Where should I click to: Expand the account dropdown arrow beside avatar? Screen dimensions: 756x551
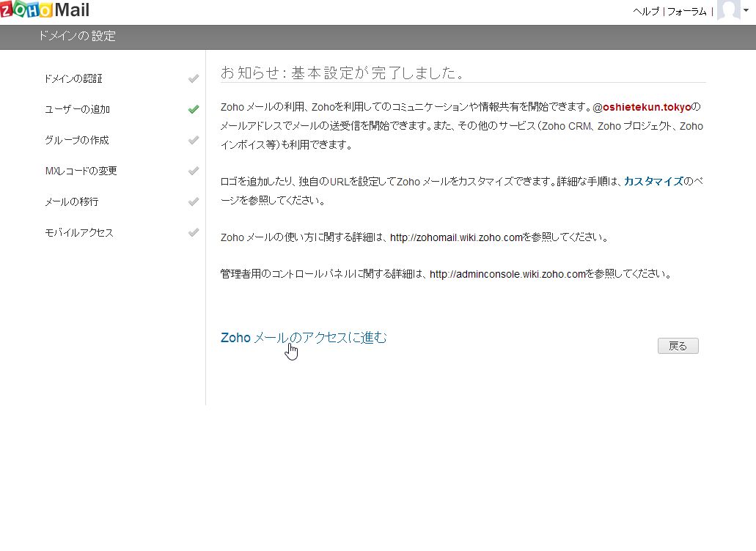click(x=746, y=10)
